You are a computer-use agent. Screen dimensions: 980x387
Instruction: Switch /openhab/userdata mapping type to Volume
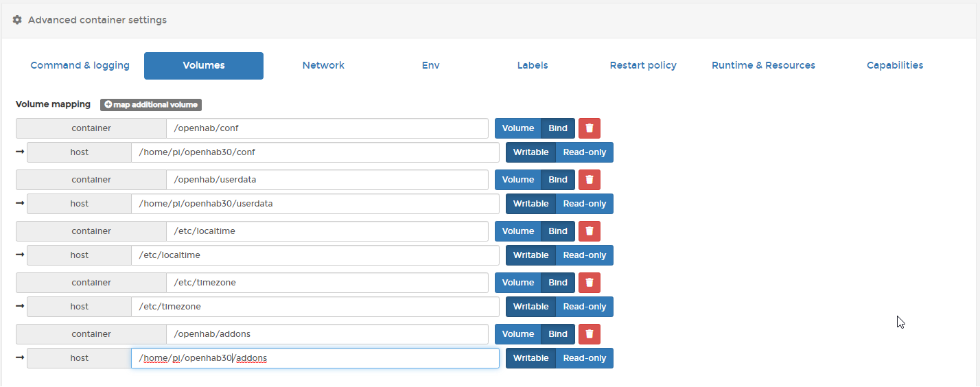tap(517, 180)
